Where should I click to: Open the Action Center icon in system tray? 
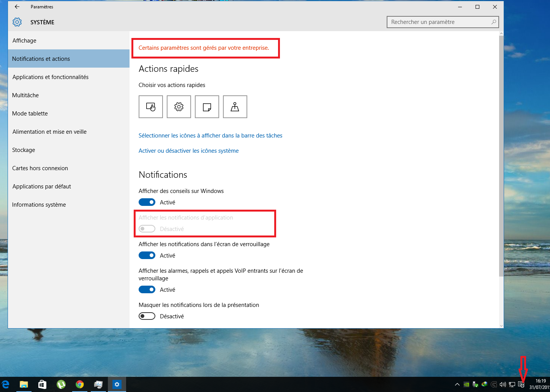[521, 384]
